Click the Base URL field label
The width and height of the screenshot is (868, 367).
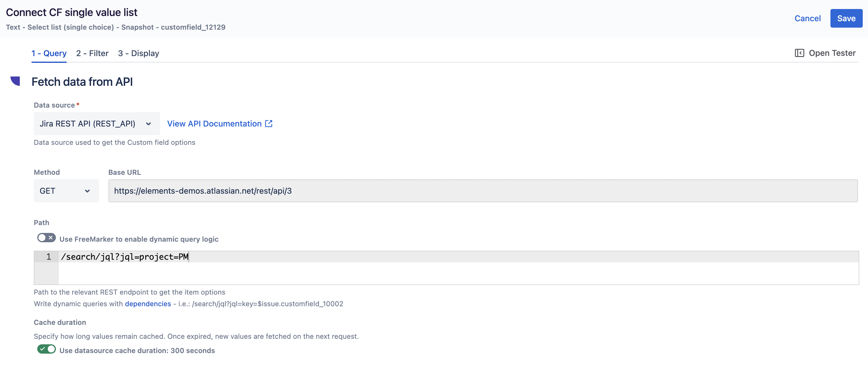pos(124,172)
